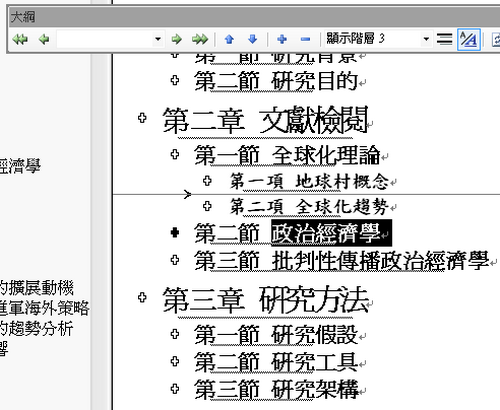Select the heading 第三節 批判性傳播政治經濟學

(342, 260)
